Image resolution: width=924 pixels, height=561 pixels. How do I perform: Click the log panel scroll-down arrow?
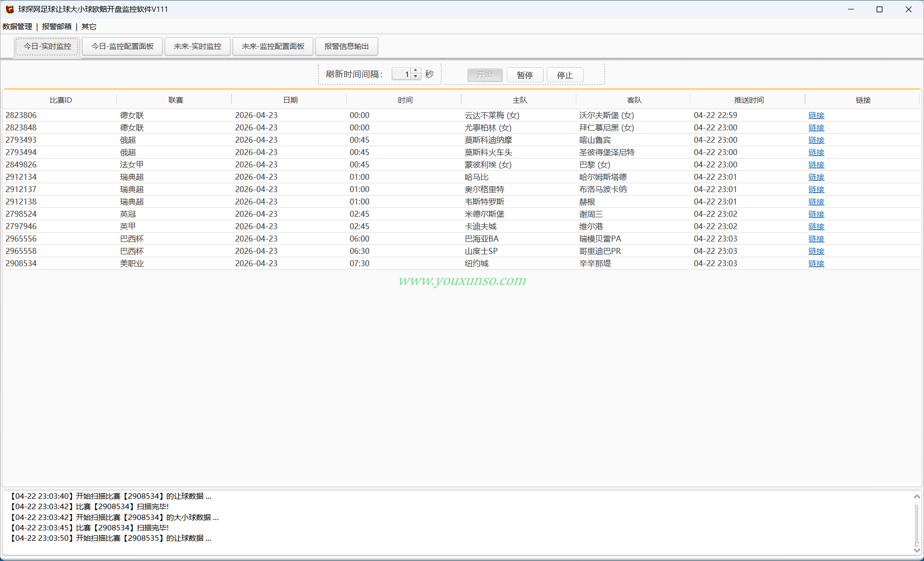coord(917,550)
